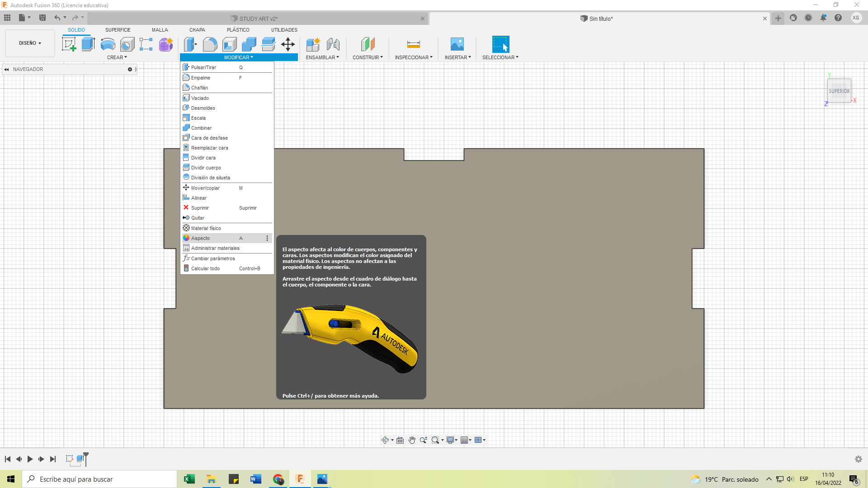Click the Insert image icon
Viewport: 868px width, 488px height.
(x=458, y=44)
